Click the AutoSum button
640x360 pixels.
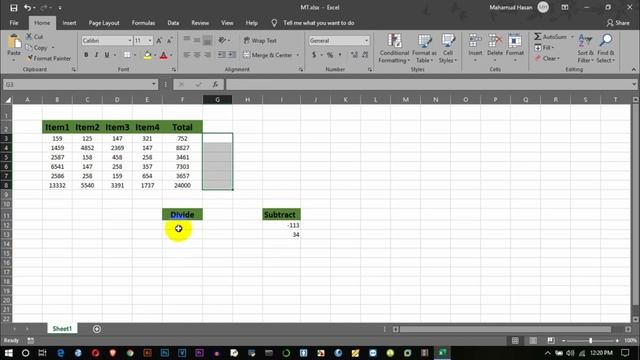tap(551, 37)
